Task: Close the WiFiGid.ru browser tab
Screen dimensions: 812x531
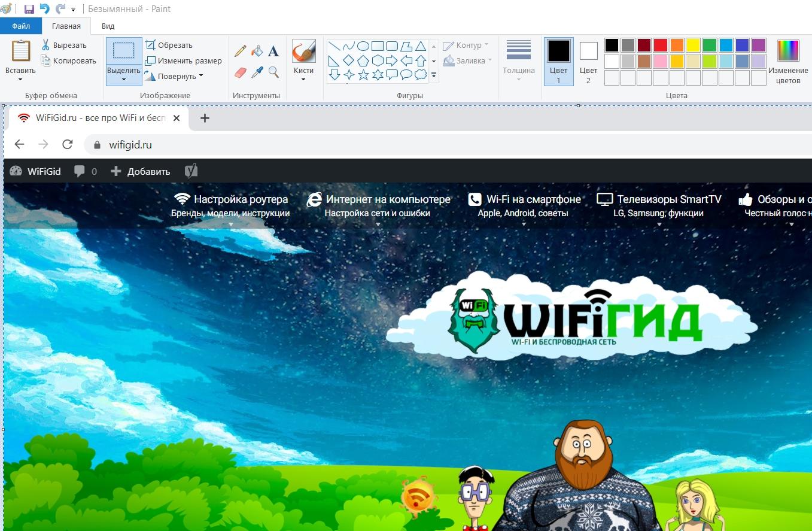Action: click(177, 119)
